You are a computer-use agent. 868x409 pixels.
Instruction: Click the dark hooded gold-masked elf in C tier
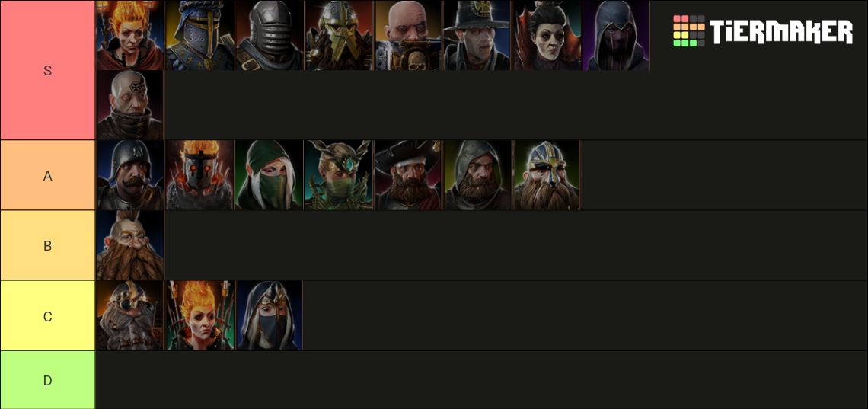(x=269, y=315)
